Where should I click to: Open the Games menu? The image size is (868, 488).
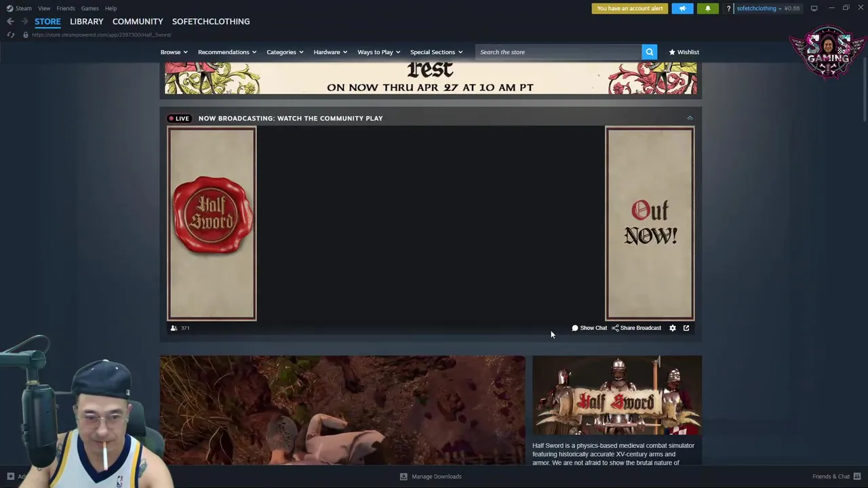coord(90,8)
